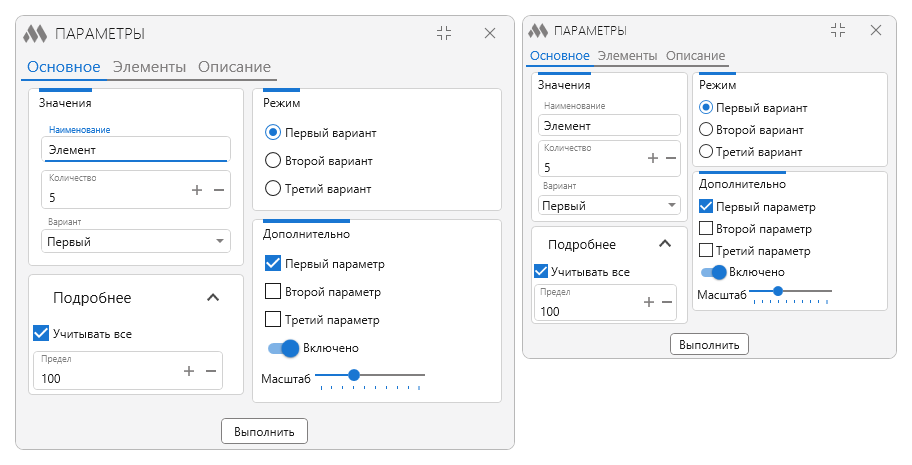Increase Количество with the plus in the left dialog
The height and width of the screenshot is (465, 912).
(x=197, y=190)
